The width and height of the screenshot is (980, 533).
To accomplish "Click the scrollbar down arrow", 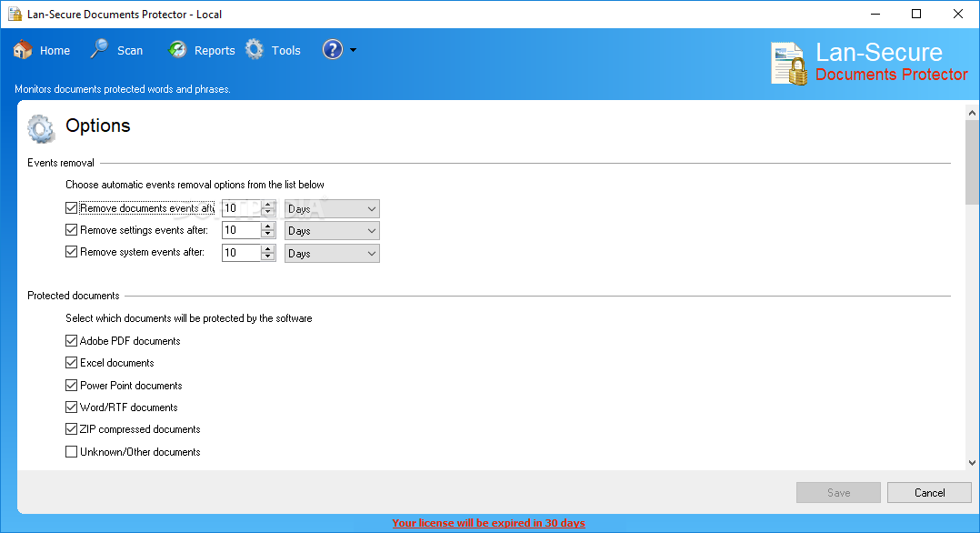I will (972, 463).
